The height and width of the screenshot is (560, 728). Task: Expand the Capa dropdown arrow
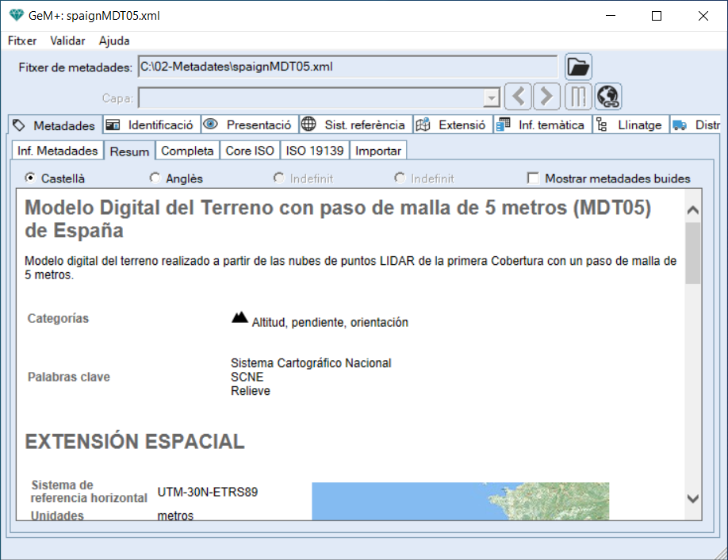491,98
